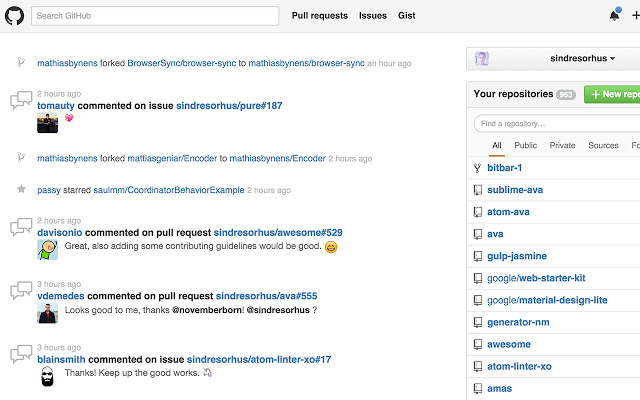Click the star icon beside passy's activity
The height and width of the screenshot is (400, 640).
pos(21,189)
